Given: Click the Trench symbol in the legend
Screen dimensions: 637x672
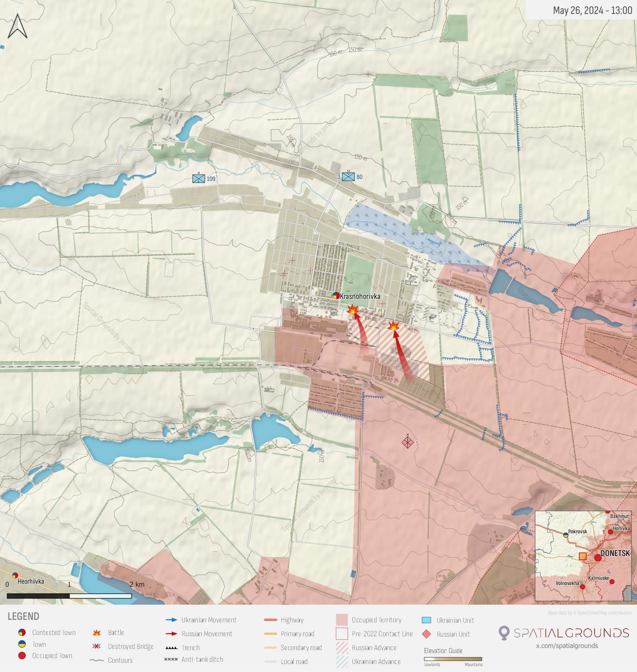Looking at the screenshot, I should (172, 648).
